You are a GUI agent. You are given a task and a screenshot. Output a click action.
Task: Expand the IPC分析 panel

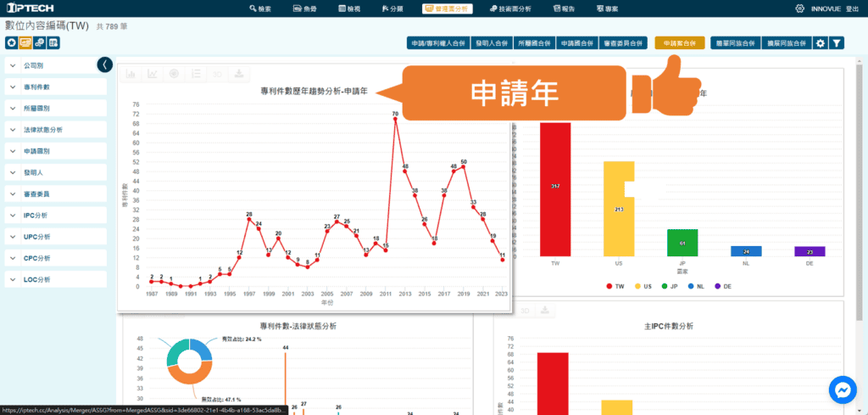coord(56,216)
